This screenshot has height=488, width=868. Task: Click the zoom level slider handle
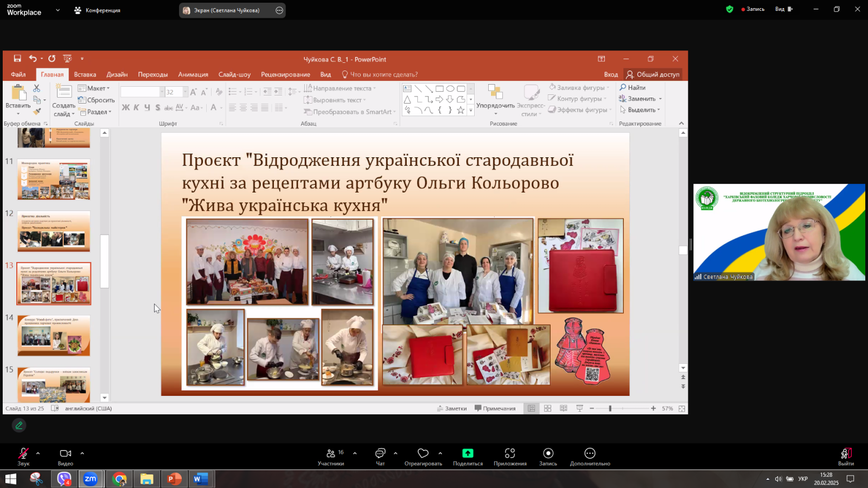point(610,408)
